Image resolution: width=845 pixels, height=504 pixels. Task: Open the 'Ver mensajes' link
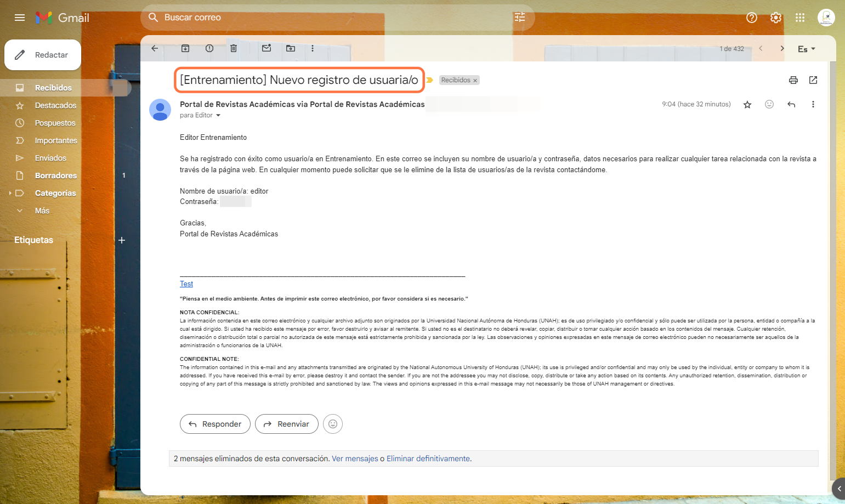355,458
